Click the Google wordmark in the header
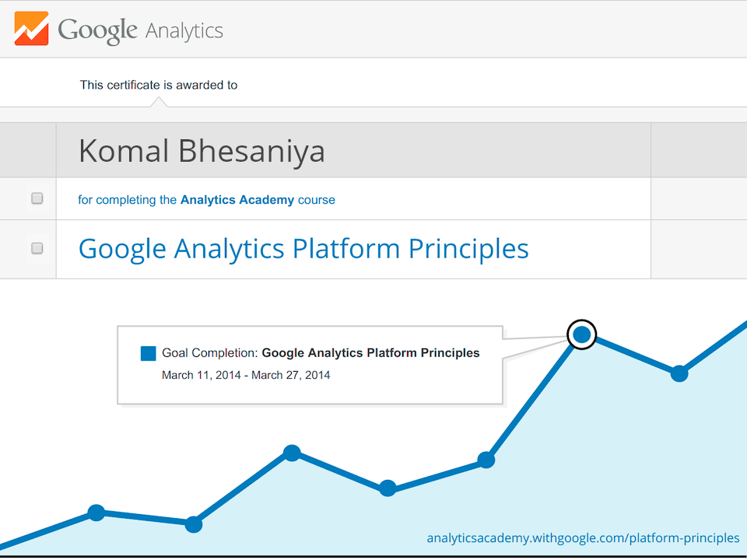Viewport: 747px width, 560px height. 97,30
